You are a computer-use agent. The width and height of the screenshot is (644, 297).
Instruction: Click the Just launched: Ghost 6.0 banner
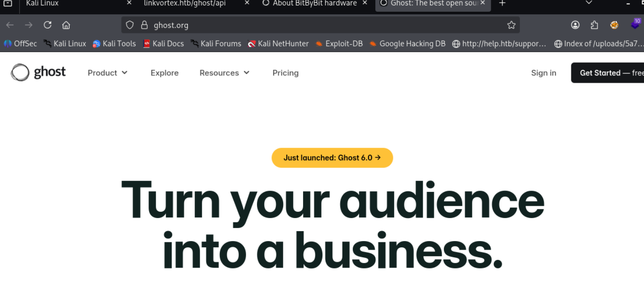(332, 158)
